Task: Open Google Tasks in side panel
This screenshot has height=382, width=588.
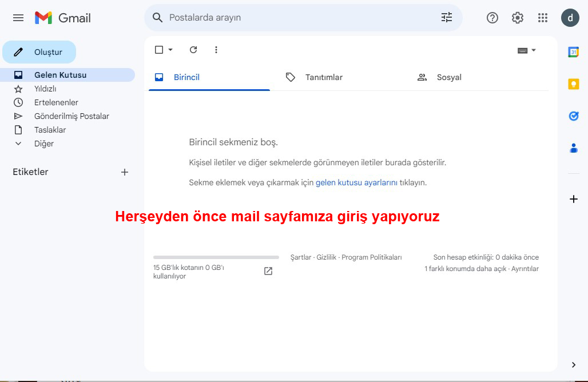Action: pos(574,116)
